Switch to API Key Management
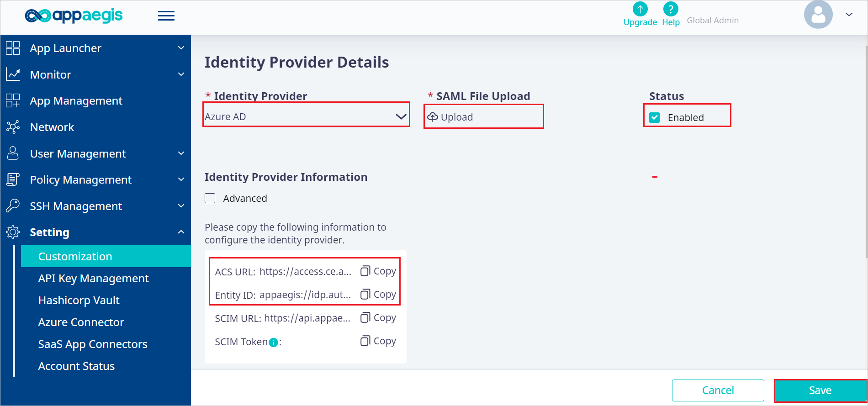Image resolution: width=868 pixels, height=406 pixels. [93, 278]
